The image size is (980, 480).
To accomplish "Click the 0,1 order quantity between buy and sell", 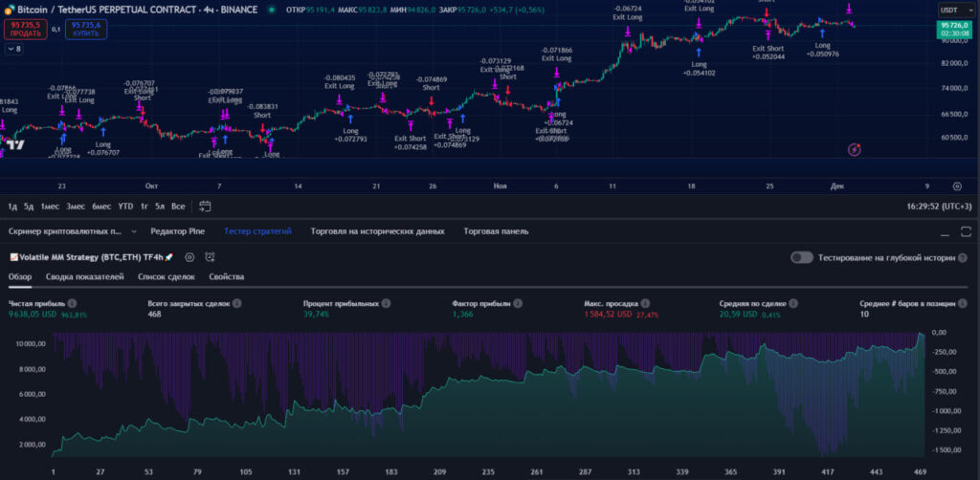I will (56, 29).
